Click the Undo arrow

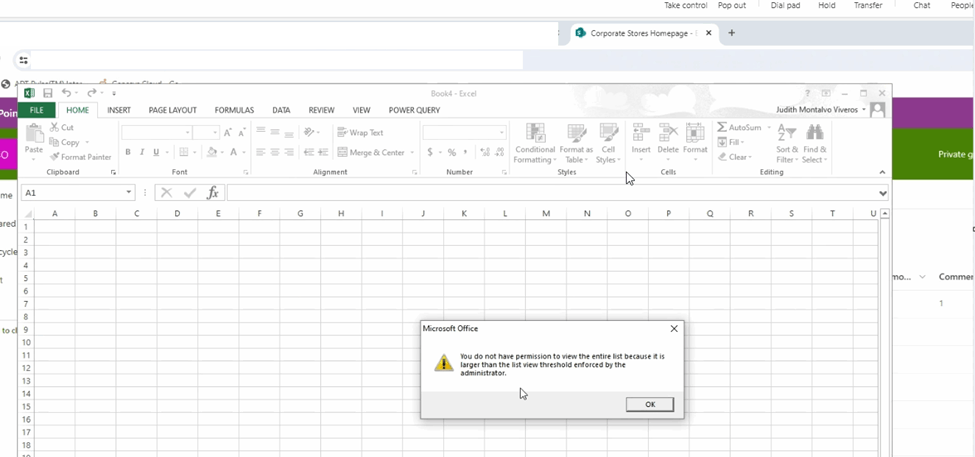click(x=67, y=93)
